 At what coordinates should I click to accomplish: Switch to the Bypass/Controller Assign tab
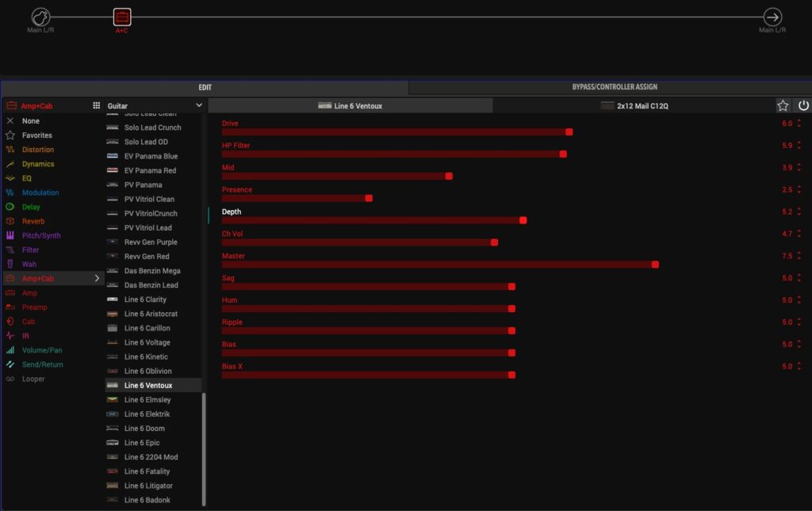614,87
